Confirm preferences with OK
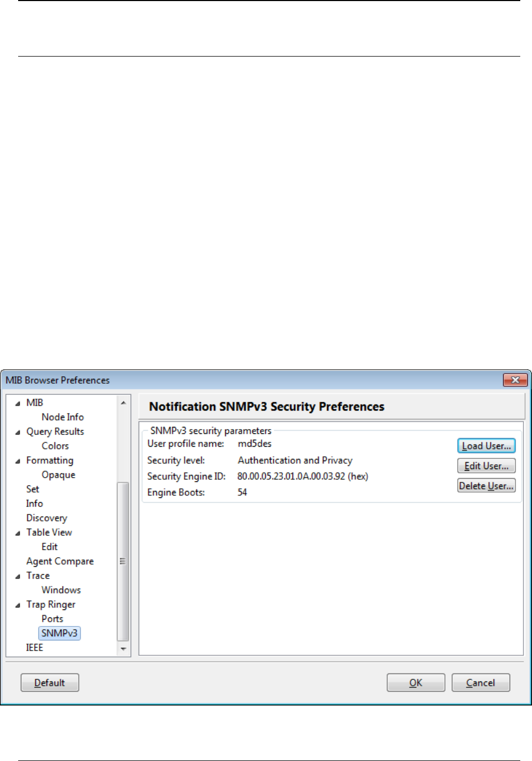The width and height of the screenshot is (532, 761). [x=416, y=683]
